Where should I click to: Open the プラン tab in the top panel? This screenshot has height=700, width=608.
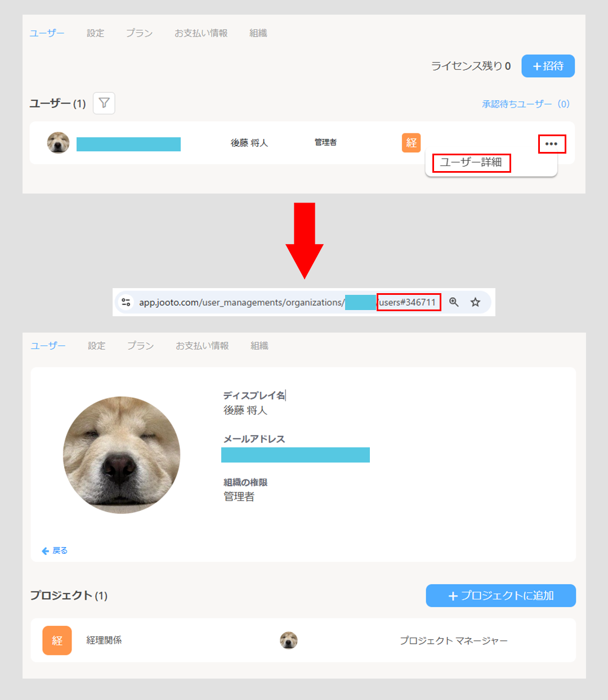140,33
